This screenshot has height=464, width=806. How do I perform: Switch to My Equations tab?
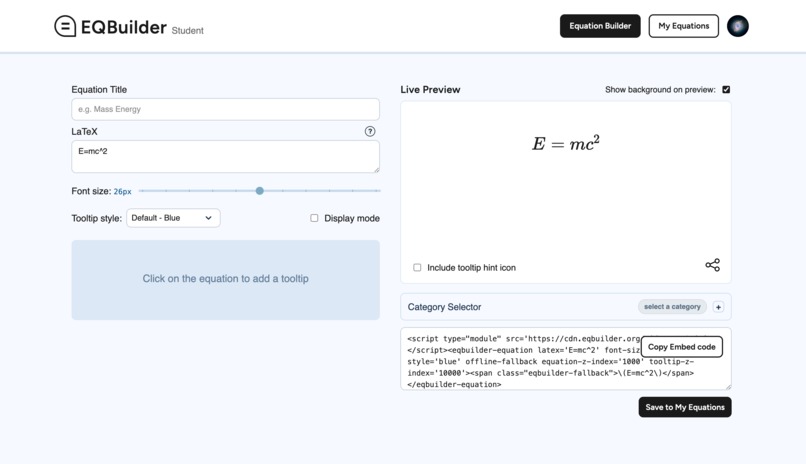[x=684, y=26]
